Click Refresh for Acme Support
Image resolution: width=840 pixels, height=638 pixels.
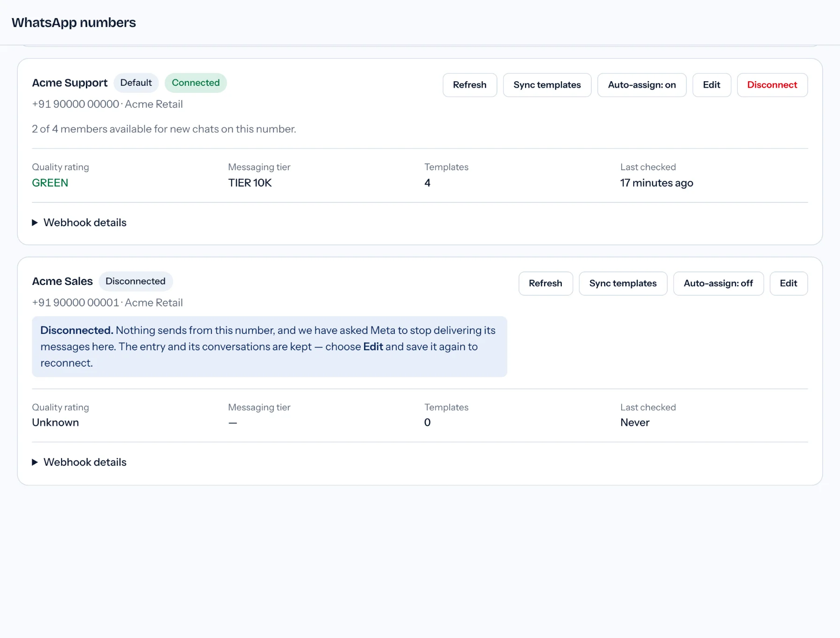pyautogui.click(x=469, y=85)
